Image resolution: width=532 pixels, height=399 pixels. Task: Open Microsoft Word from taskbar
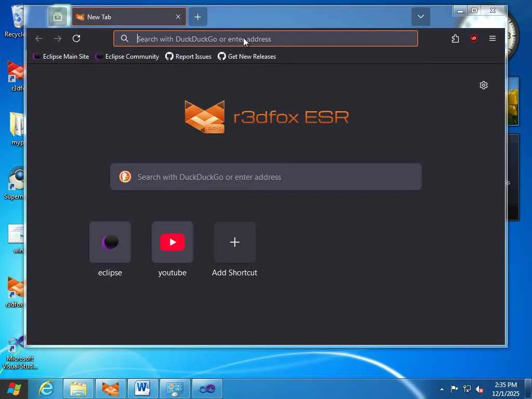(143, 389)
